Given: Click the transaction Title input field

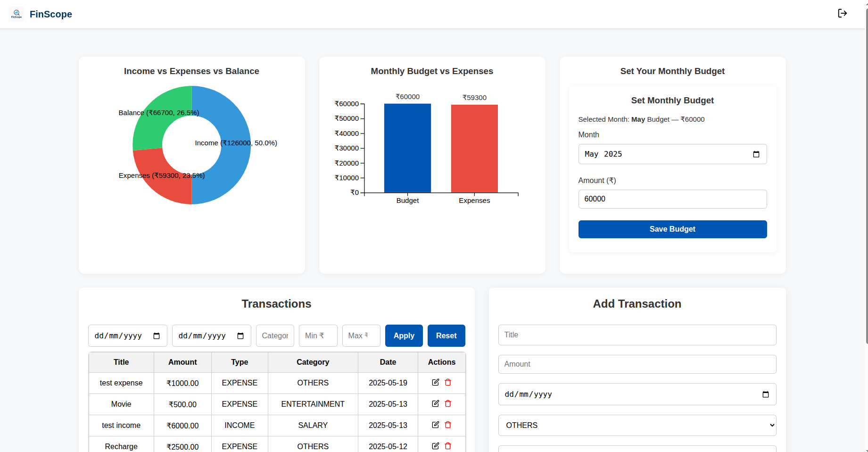Looking at the screenshot, I should click(637, 335).
